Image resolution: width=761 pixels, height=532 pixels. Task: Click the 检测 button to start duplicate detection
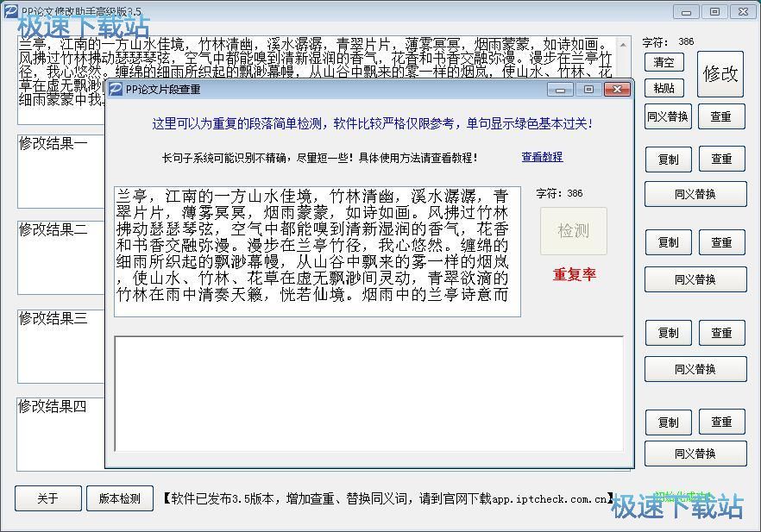(x=573, y=230)
